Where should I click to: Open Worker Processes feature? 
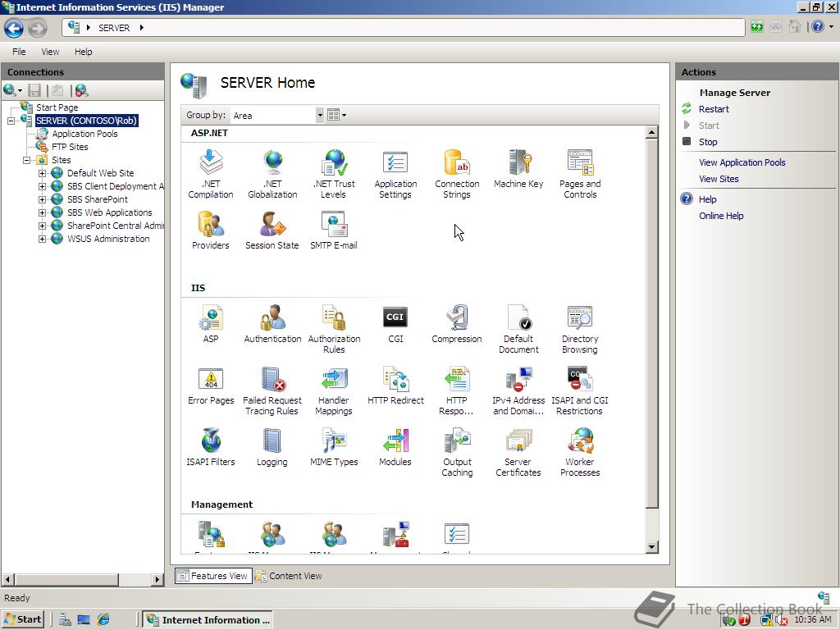pos(580,453)
